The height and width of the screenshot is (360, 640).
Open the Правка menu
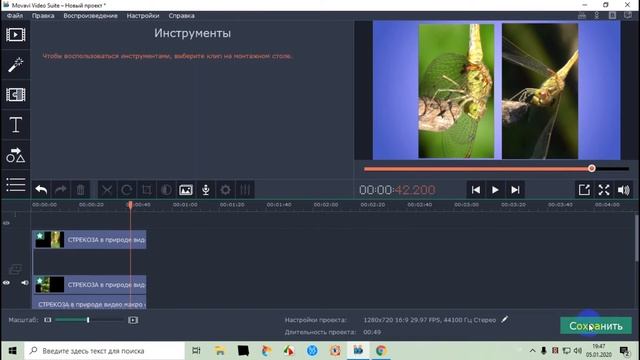(x=43, y=16)
